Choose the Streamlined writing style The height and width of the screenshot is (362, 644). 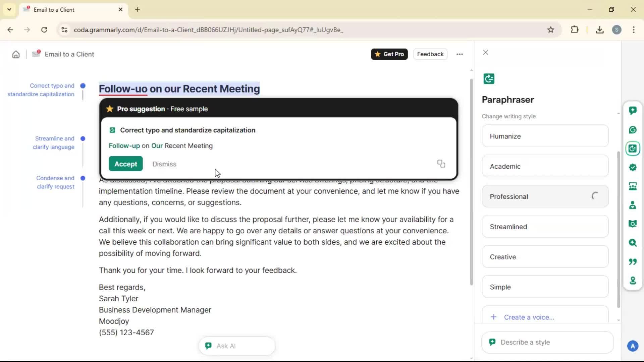coord(545,227)
